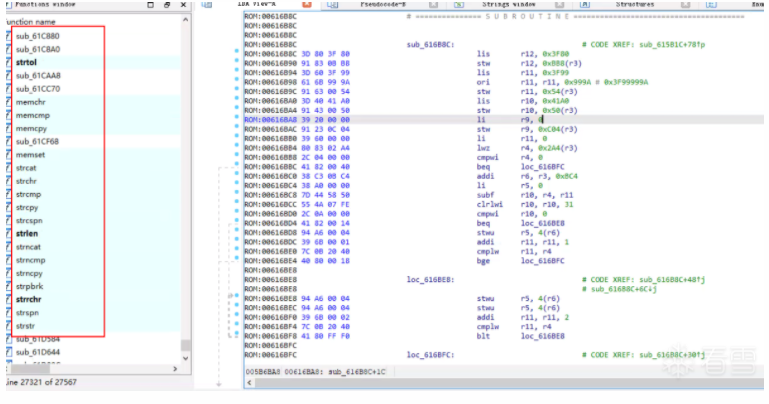Select the memset function
This screenshot has height=404, width=769.
30,154
